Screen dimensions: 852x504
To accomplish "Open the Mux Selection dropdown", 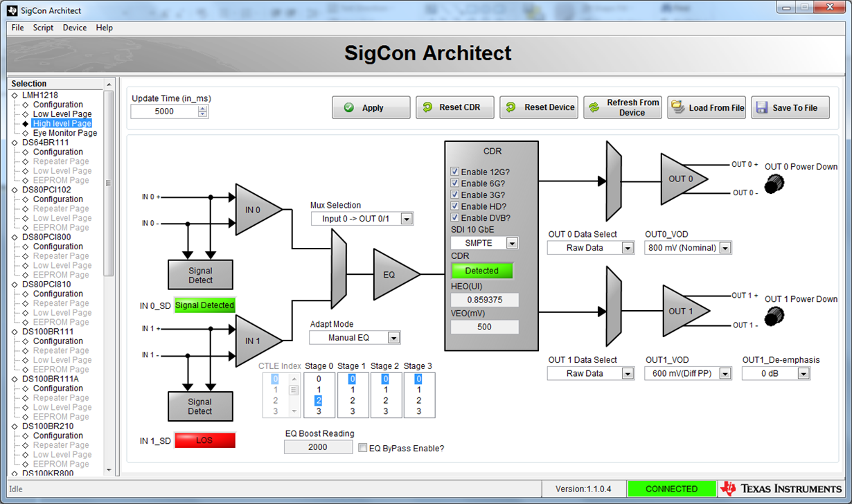I will click(407, 219).
